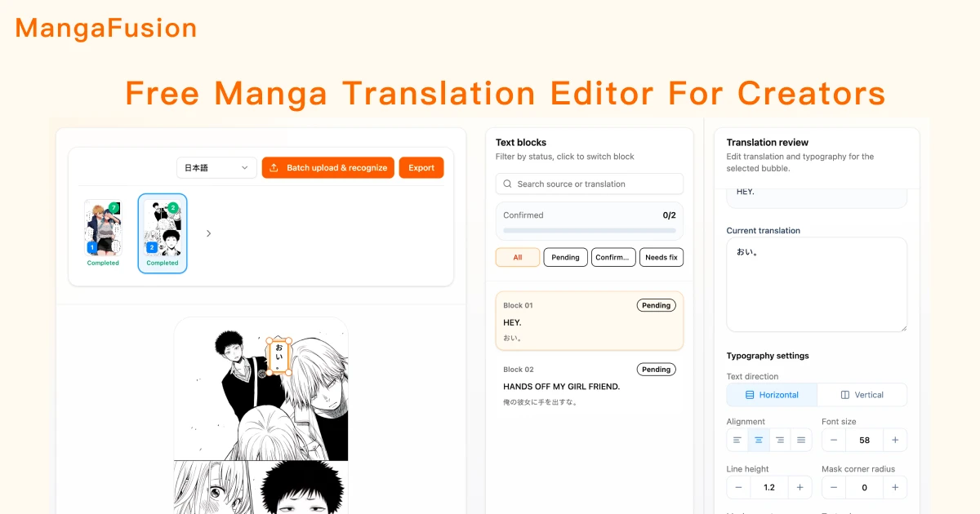Click the Horizontal direction icon

750,395
